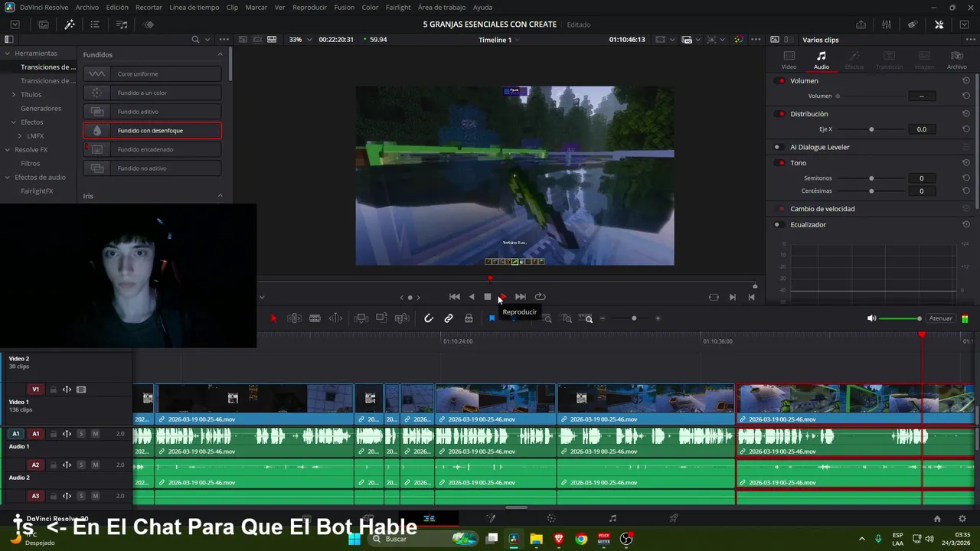Click the stop playback button
The height and width of the screenshot is (551, 980).
coord(488,297)
